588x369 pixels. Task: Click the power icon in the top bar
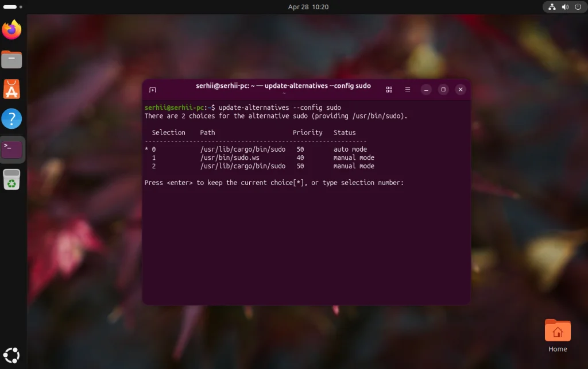(578, 7)
